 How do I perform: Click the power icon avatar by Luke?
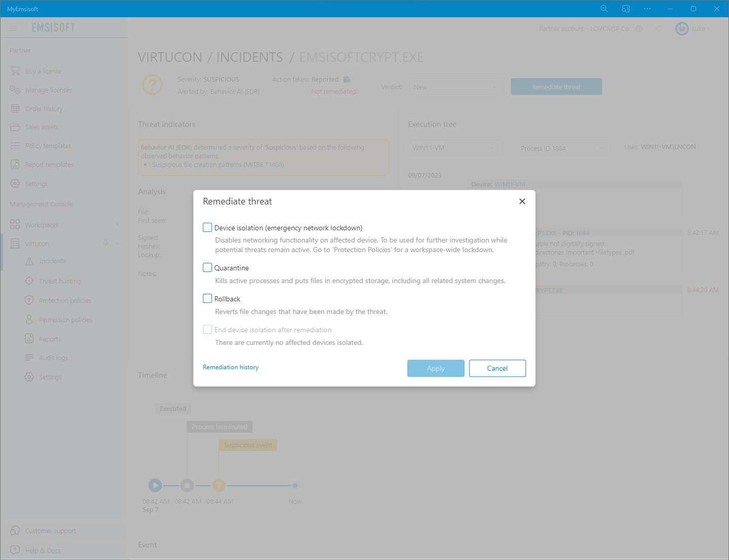coord(682,28)
